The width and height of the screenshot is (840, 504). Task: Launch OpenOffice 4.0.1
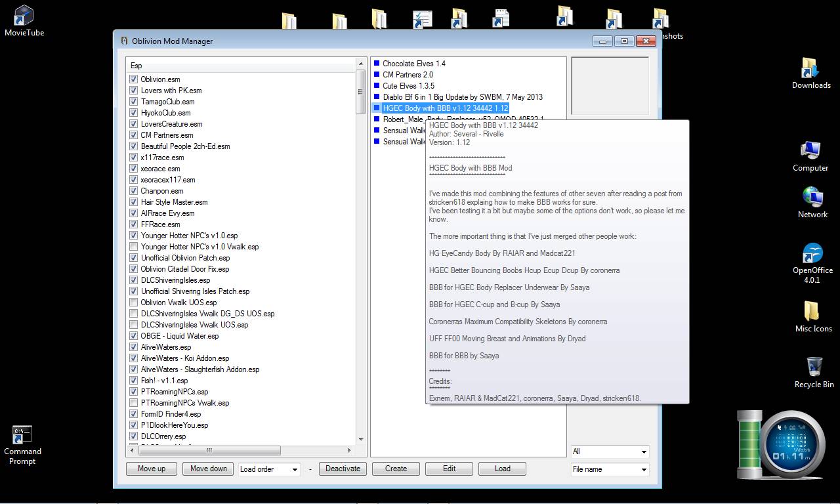[812, 253]
